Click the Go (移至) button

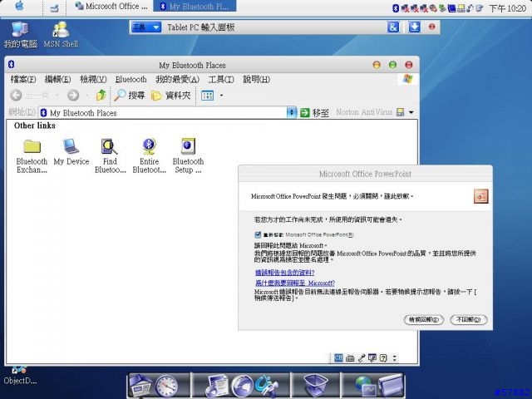click(x=314, y=113)
